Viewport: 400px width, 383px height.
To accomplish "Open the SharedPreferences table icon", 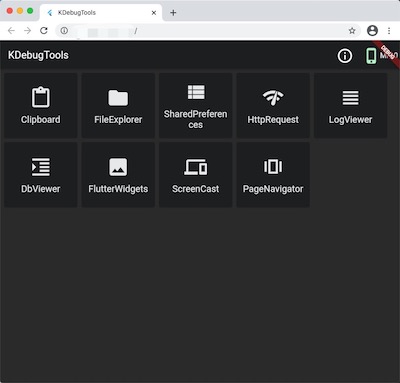I will tap(196, 92).
